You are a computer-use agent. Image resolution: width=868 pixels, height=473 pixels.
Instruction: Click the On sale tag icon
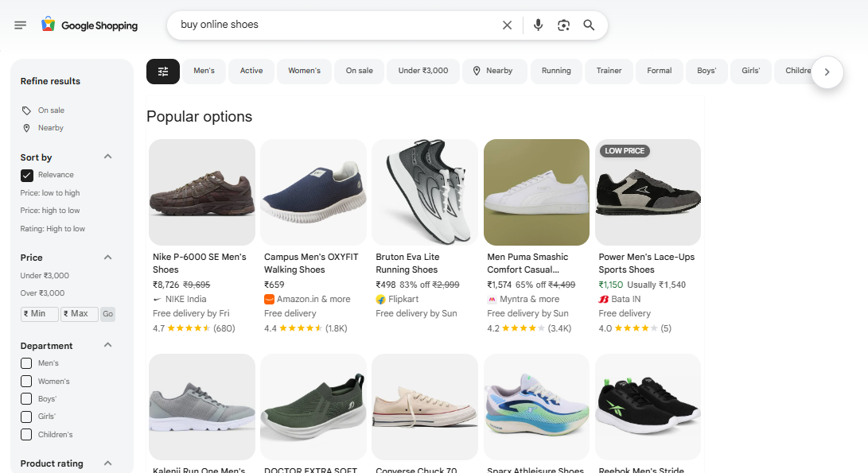[x=26, y=110]
